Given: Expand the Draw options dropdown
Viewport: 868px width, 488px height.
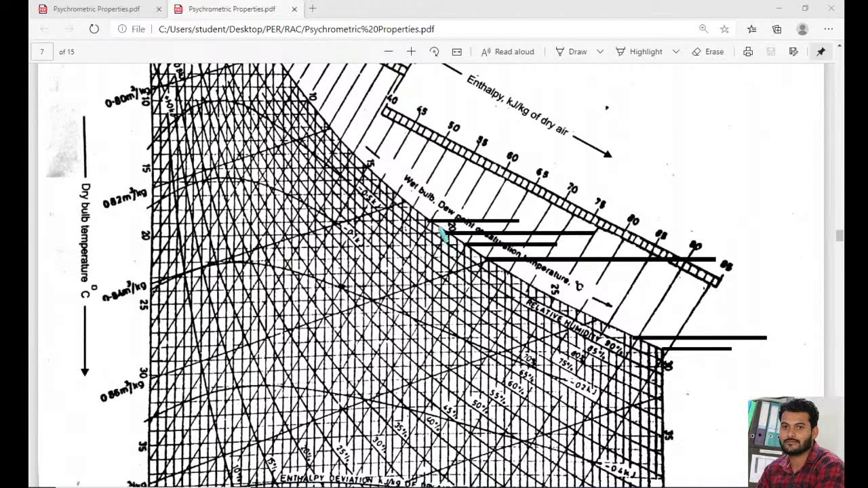Looking at the screenshot, I should (x=600, y=52).
